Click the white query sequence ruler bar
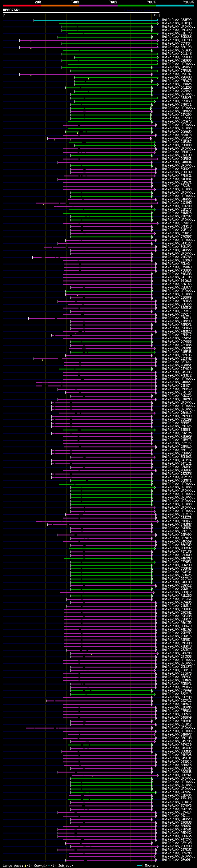Image resolution: width=197 pixels, height=868 pixels. point(81,12)
